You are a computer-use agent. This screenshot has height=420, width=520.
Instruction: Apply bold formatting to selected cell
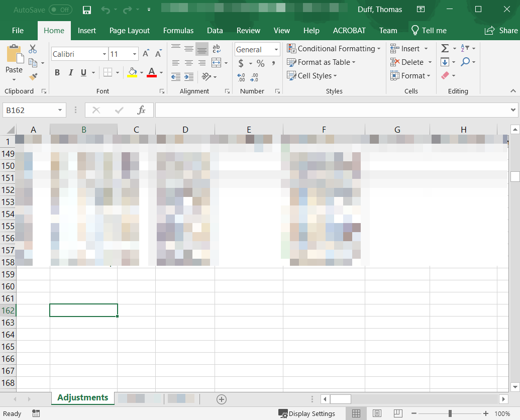pyautogui.click(x=57, y=72)
